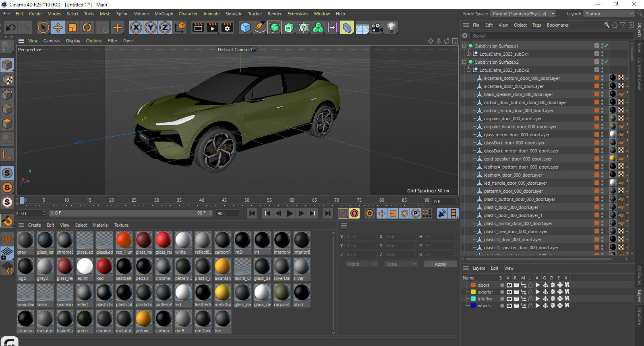The width and height of the screenshot is (644, 346).
Task: Click the doors layer color swatch
Action: tap(473, 285)
